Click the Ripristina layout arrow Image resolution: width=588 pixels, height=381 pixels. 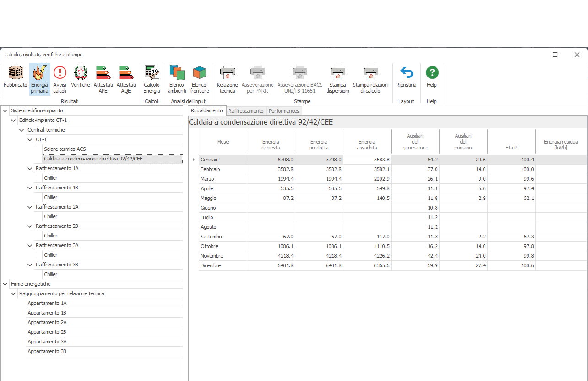pos(406,73)
